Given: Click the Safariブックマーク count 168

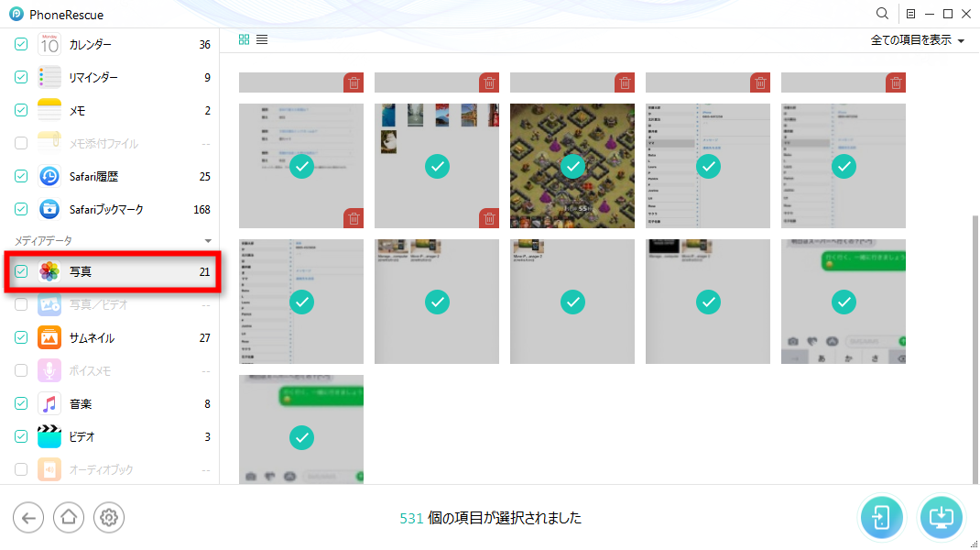Looking at the screenshot, I should [201, 210].
